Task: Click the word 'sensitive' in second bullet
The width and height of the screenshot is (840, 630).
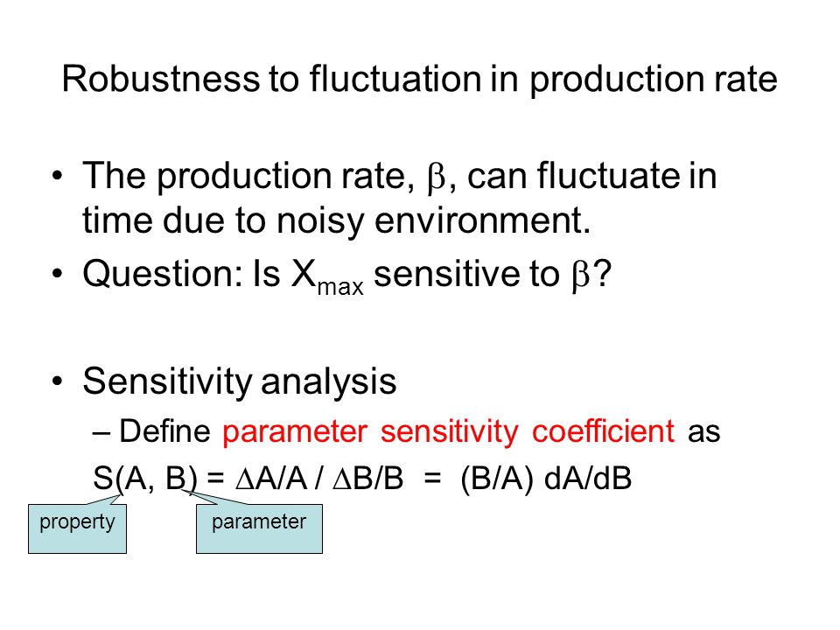Action: 447,274
